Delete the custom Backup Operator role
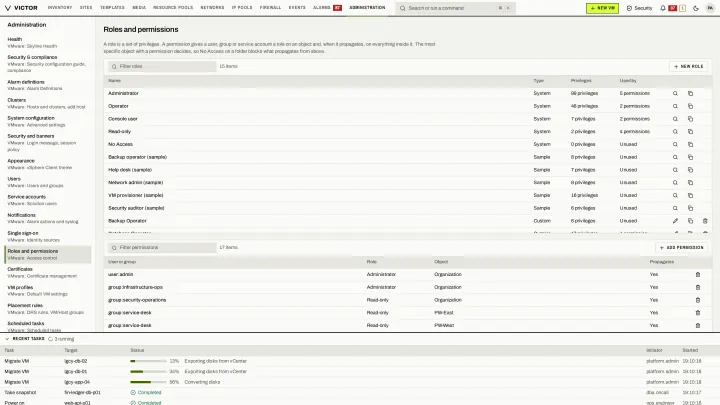720x405 pixels. coord(705,221)
